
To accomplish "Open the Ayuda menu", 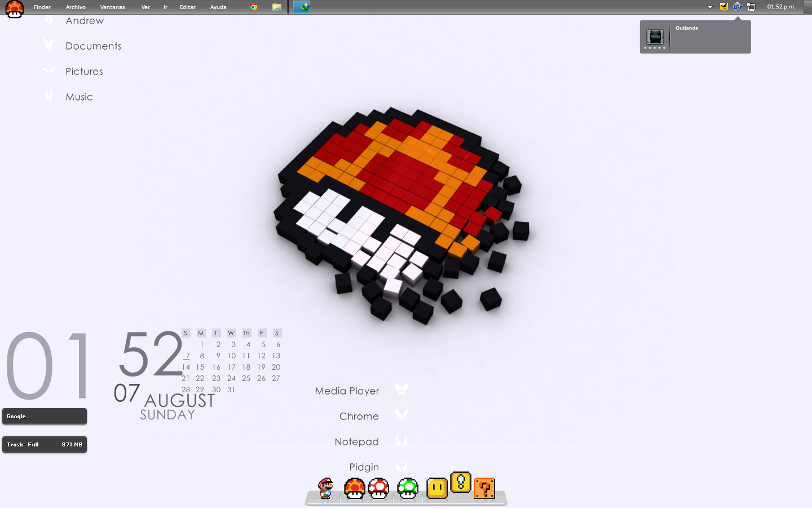I will pyautogui.click(x=218, y=7).
